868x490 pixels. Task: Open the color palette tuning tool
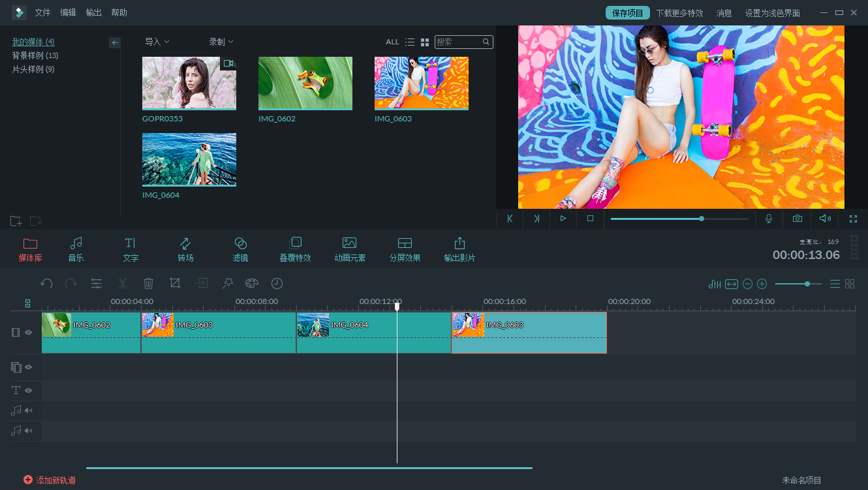point(252,284)
